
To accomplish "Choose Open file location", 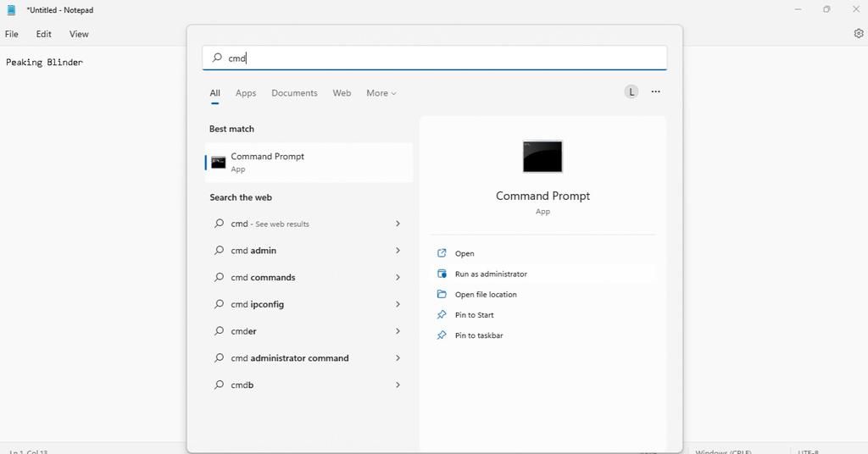I will coord(486,294).
